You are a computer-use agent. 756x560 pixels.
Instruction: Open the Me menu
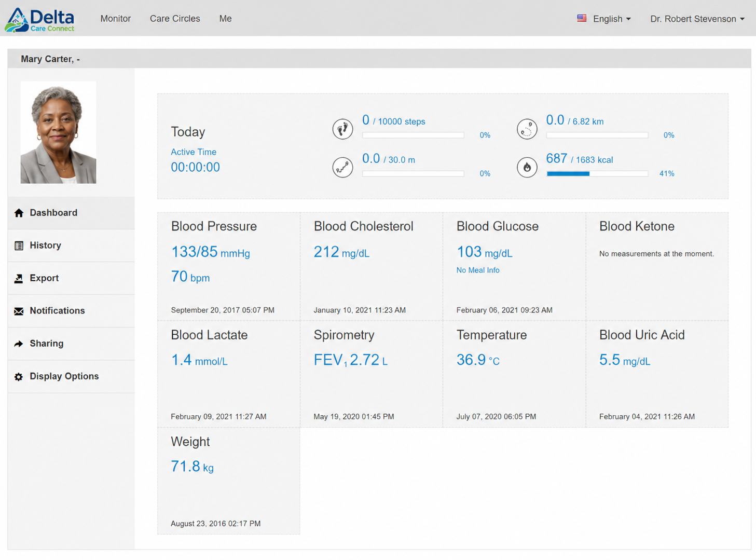coord(225,18)
